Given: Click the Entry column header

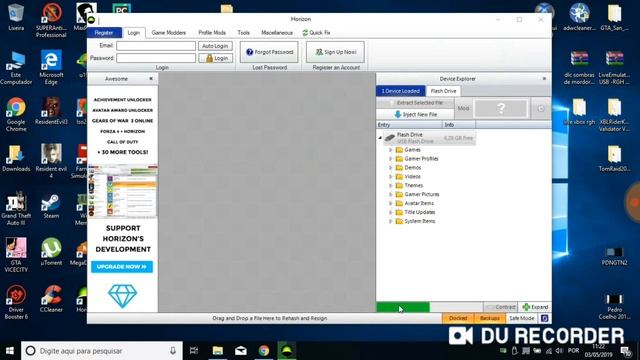Looking at the screenshot, I should pos(409,124).
